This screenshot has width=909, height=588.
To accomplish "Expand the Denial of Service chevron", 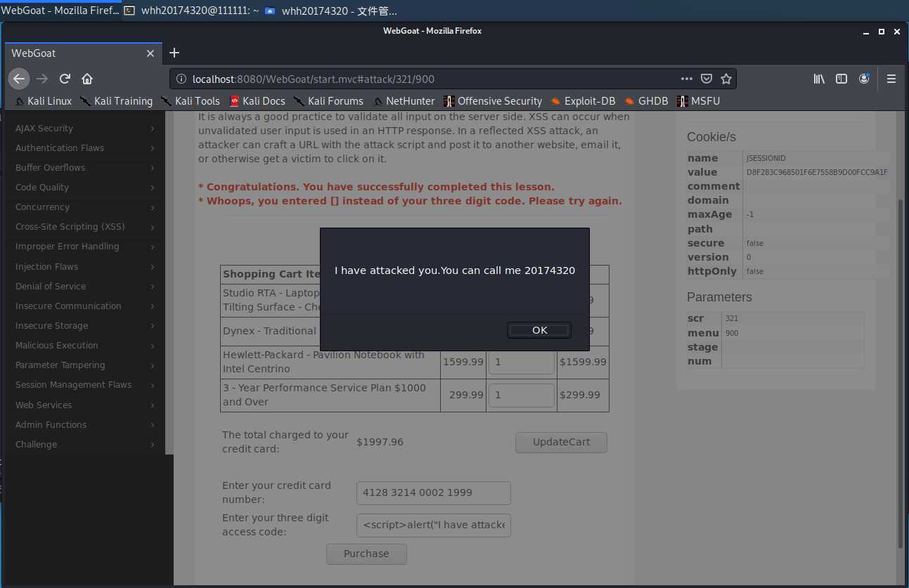I will pyautogui.click(x=153, y=287).
